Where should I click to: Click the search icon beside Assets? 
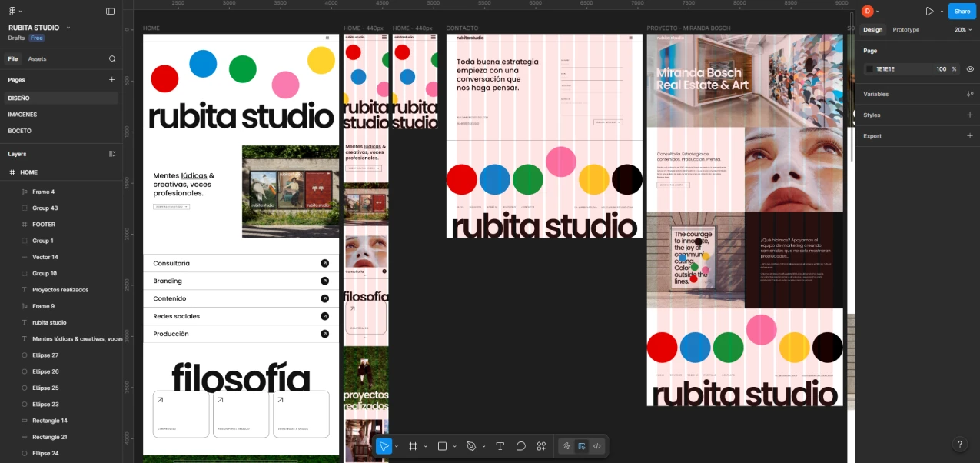112,58
